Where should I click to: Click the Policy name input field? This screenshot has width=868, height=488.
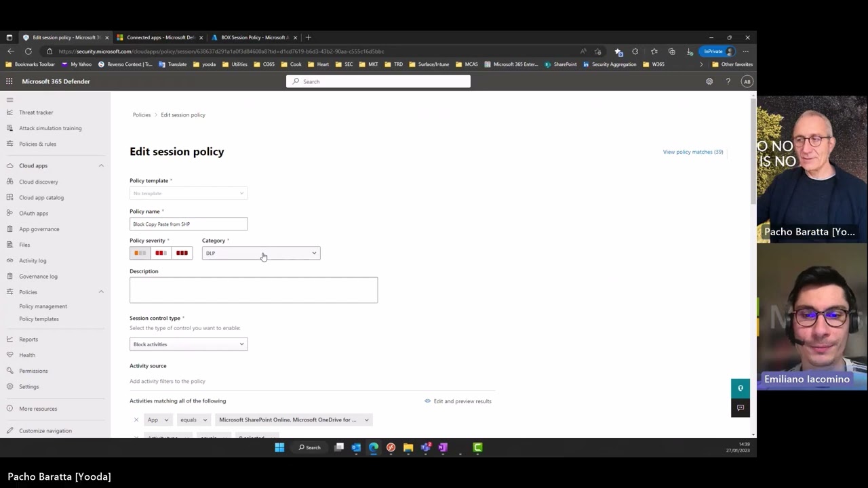pyautogui.click(x=189, y=224)
